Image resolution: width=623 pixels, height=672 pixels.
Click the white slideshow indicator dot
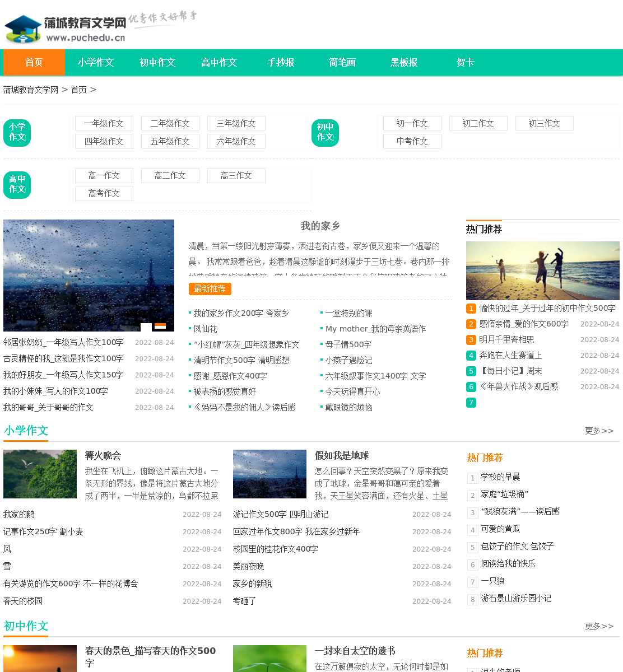point(146,327)
